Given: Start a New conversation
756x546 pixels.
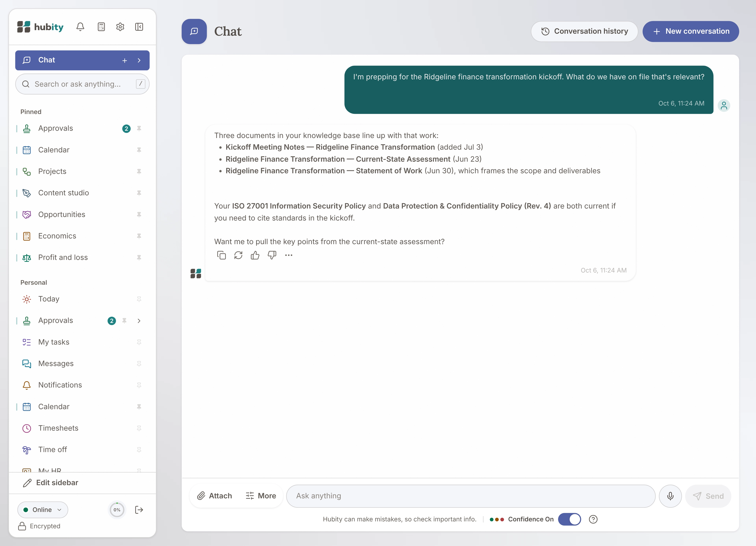Looking at the screenshot, I should [x=691, y=31].
